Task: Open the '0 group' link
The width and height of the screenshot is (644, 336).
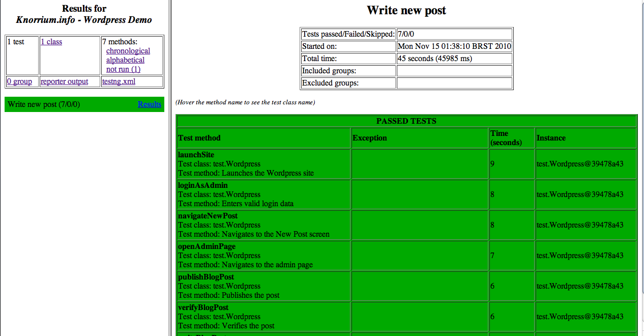Action: 19,81
